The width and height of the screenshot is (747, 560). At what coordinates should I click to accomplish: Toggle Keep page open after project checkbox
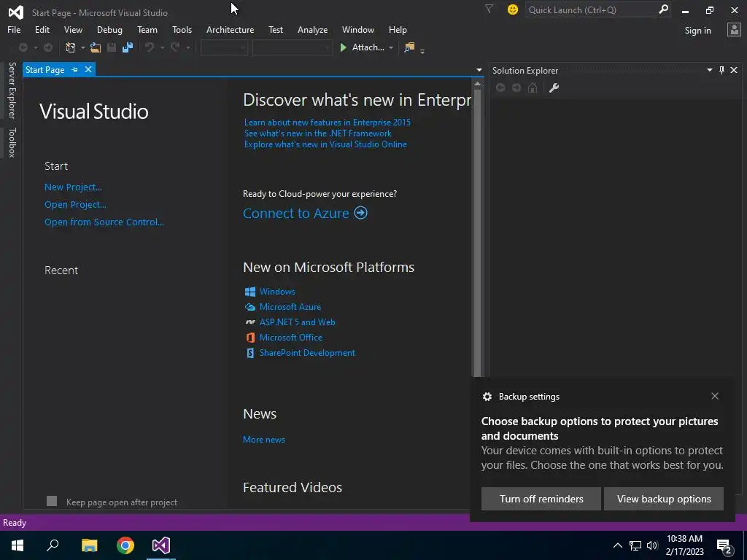click(52, 501)
